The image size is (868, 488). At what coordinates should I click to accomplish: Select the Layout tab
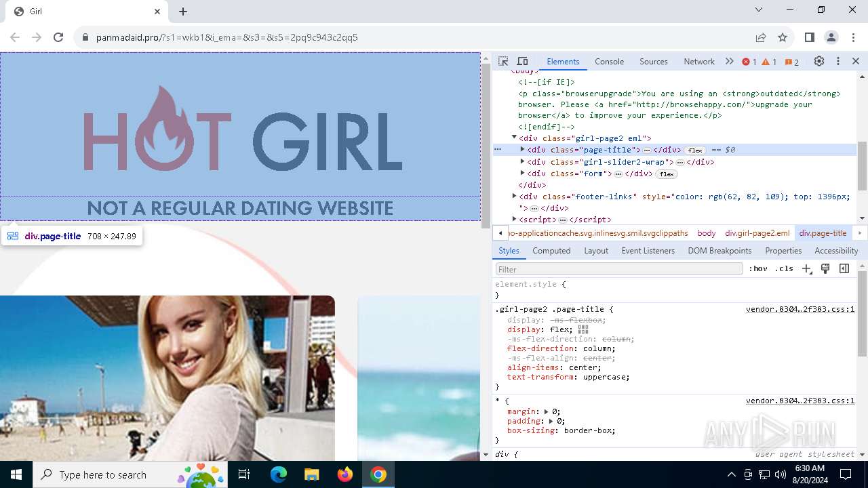pyautogui.click(x=596, y=251)
